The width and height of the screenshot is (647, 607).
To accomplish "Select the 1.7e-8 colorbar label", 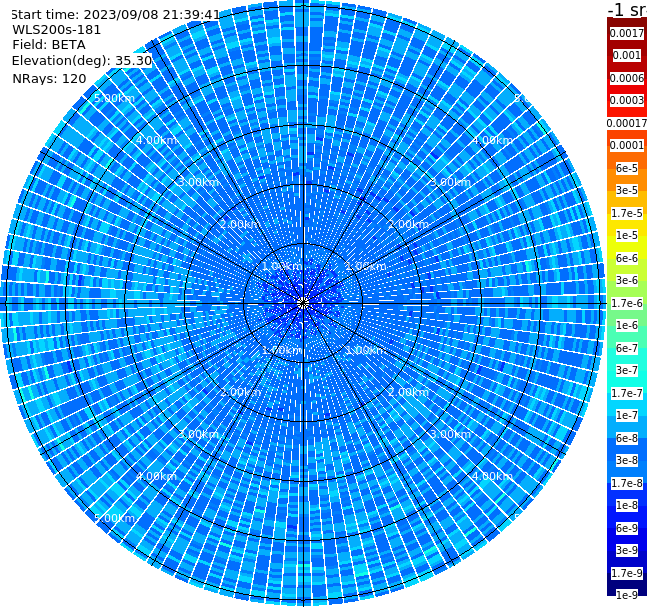I will coord(627,483).
